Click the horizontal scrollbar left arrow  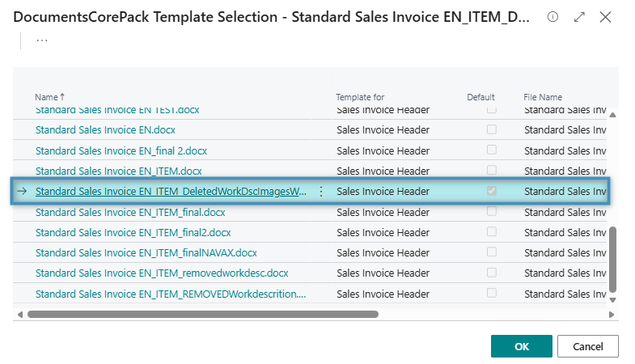point(20,315)
